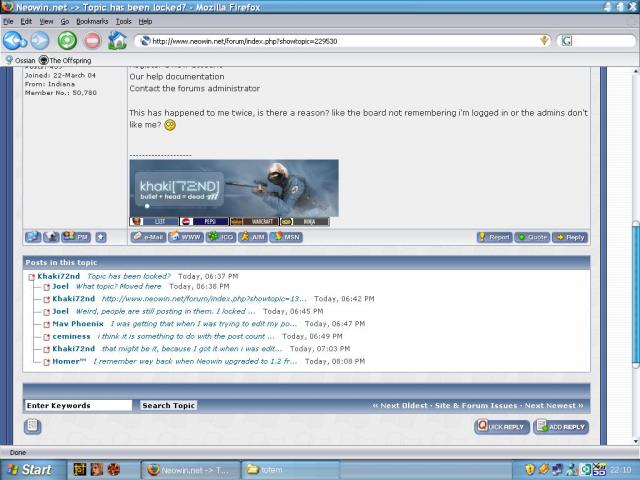Viewport: 640px width, 480px height.
Task: Go back with the Firefox Back arrow
Action: 14,40
